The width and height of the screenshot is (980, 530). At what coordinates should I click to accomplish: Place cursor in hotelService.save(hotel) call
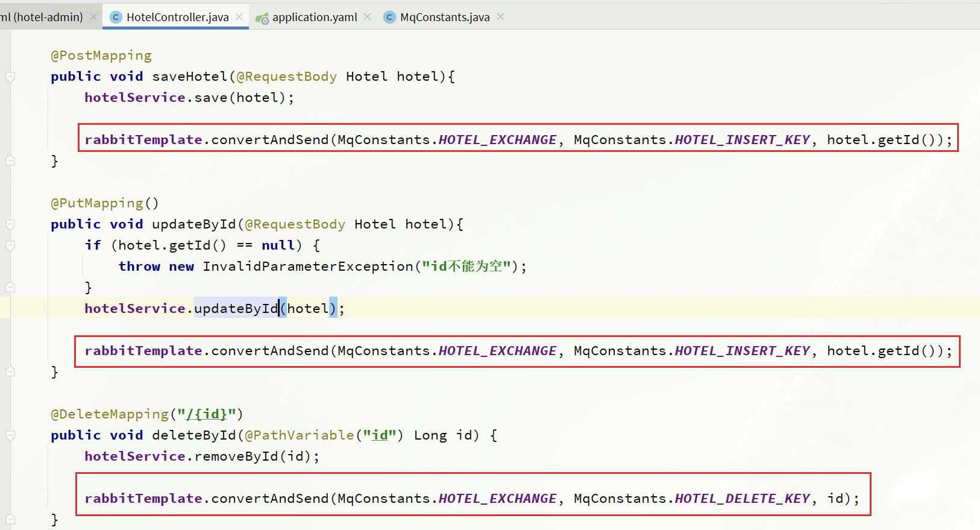coord(189,98)
